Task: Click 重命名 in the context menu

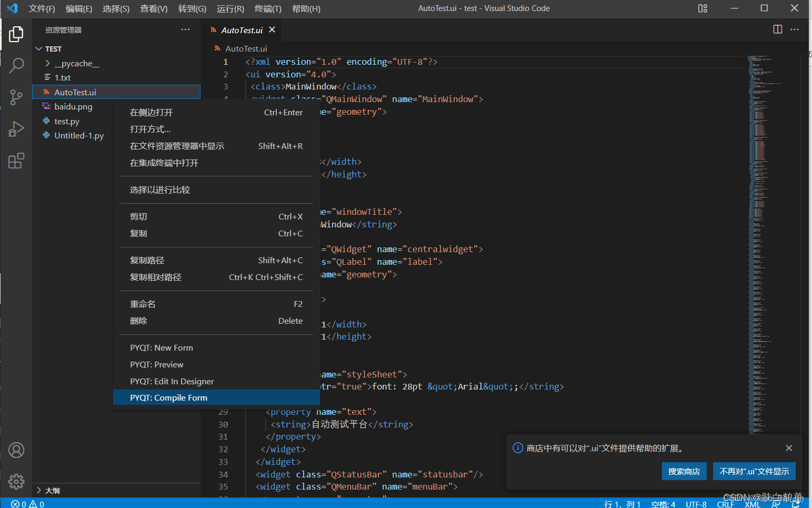Action: pos(217,304)
